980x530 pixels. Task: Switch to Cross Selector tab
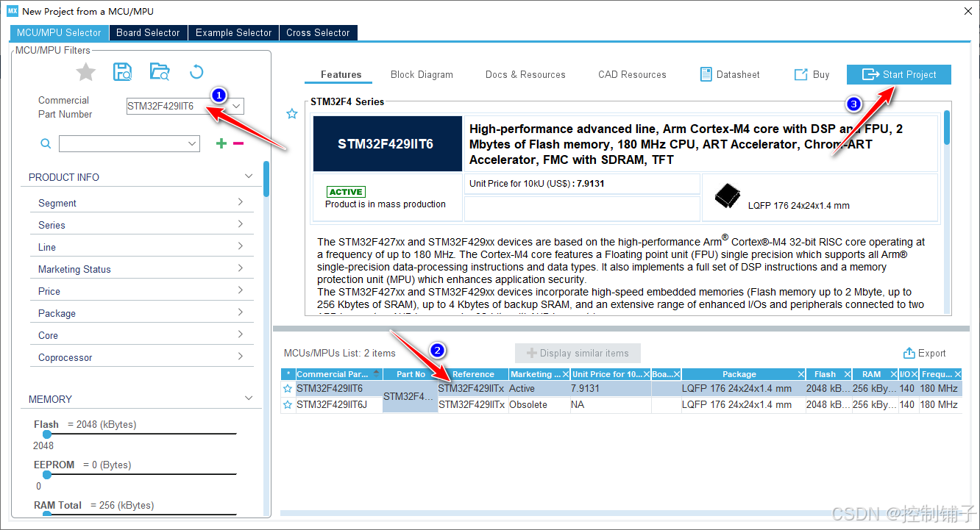click(318, 32)
